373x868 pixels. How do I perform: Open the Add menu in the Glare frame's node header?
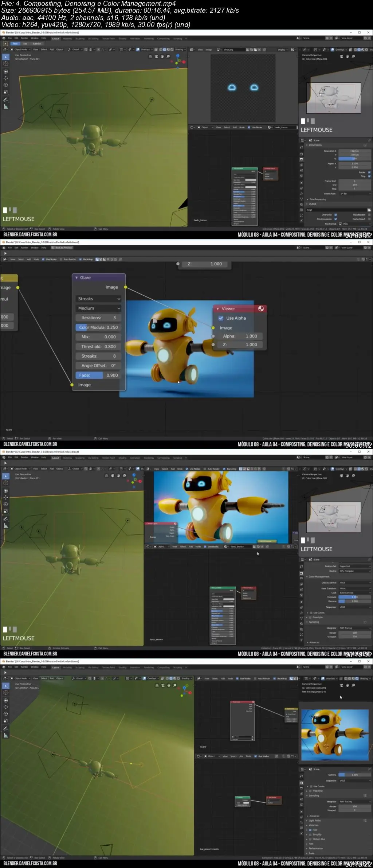29,260
